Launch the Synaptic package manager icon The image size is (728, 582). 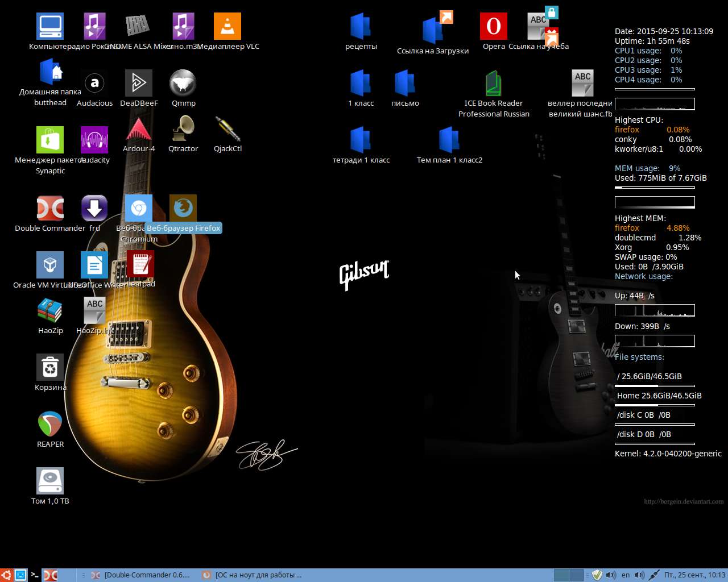click(x=50, y=140)
